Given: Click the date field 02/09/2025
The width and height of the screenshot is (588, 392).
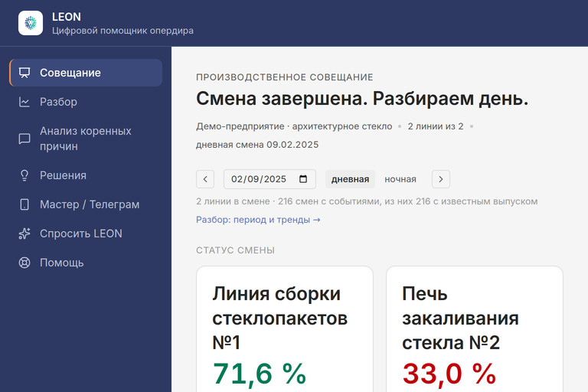Looking at the screenshot, I should point(269,179).
